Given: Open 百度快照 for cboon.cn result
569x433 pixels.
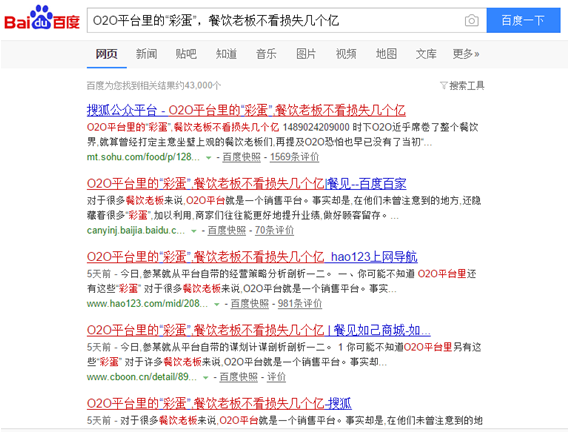Looking at the screenshot, I should 239,377.
